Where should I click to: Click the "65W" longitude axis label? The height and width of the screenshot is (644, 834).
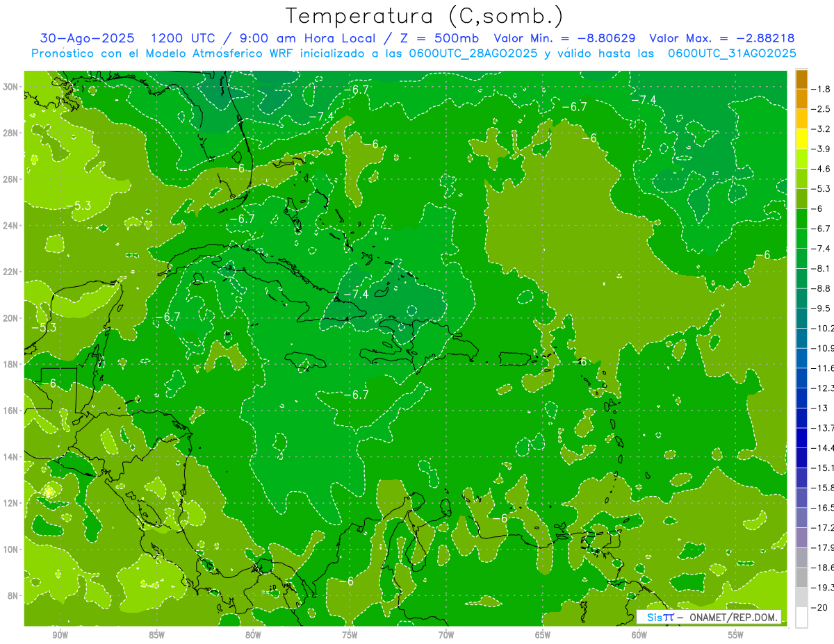(x=543, y=635)
